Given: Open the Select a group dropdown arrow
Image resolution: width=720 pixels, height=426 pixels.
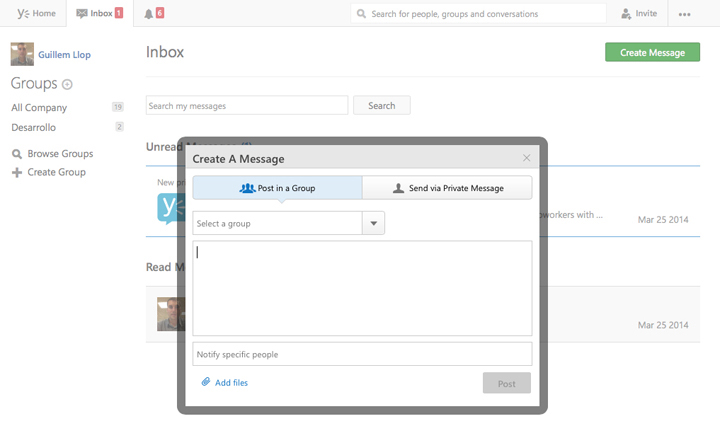Looking at the screenshot, I should tap(373, 224).
